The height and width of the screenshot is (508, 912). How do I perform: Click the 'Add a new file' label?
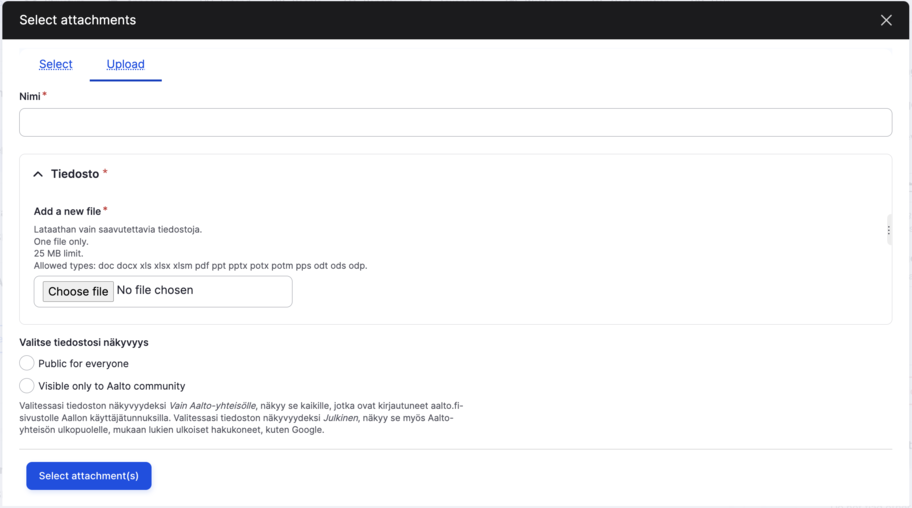pos(67,211)
